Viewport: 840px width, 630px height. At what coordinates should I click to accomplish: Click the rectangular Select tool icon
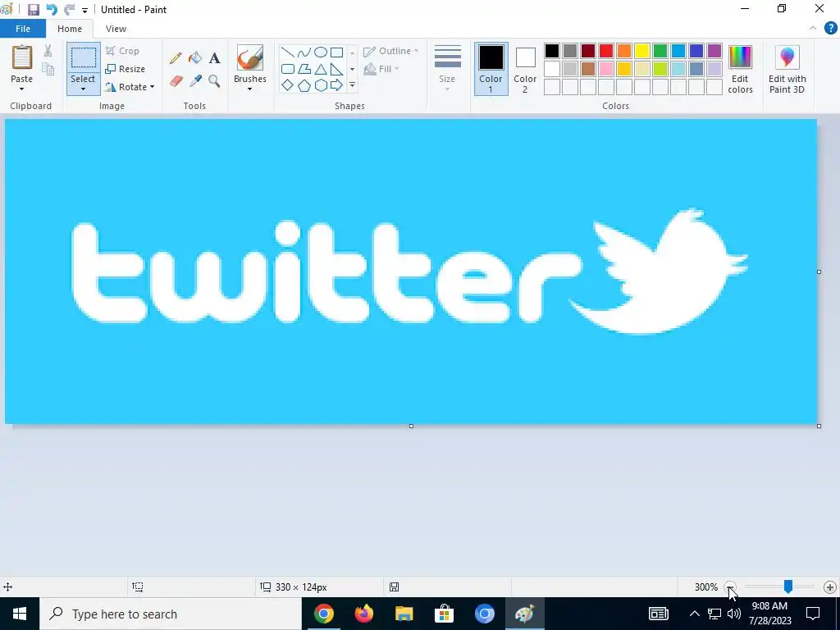tap(84, 57)
